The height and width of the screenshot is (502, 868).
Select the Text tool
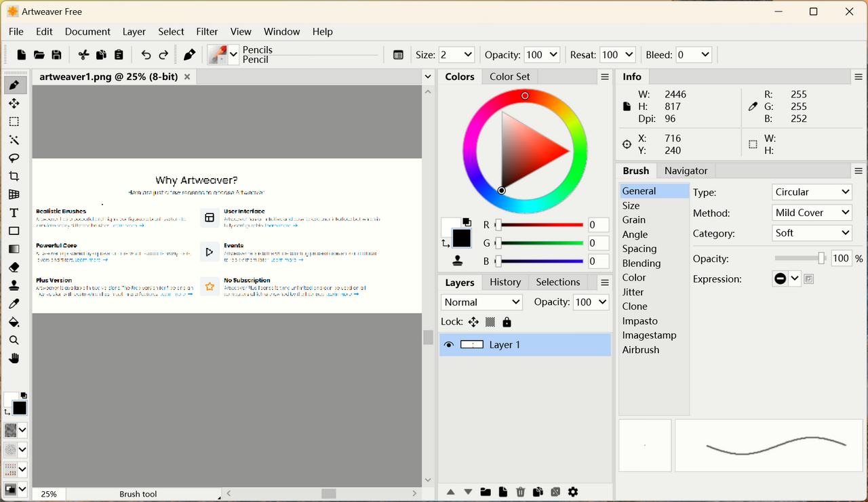pos(14,212)
